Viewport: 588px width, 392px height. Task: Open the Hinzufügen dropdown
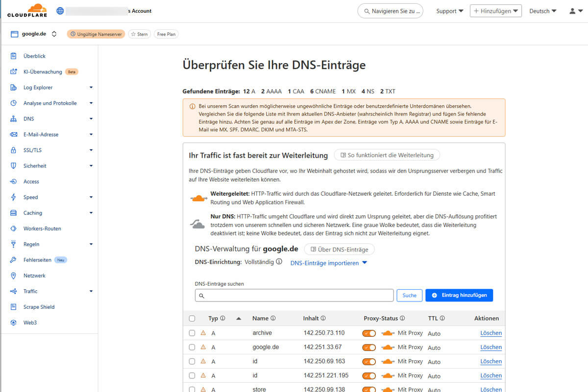496,11
